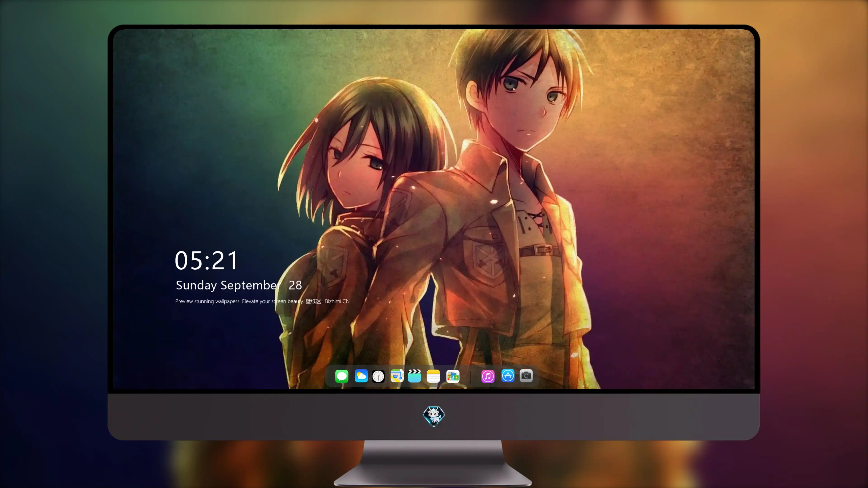Open the Notes app in dock
The height and width of the screenshot is (488, 868).
point(433,376)
